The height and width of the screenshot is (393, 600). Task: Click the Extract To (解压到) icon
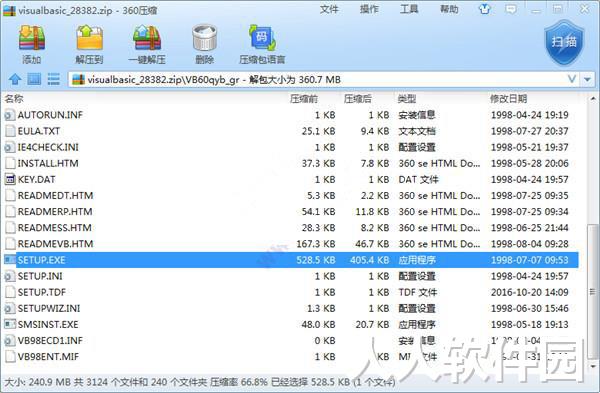pyautogui.click(x=89, y=38)
